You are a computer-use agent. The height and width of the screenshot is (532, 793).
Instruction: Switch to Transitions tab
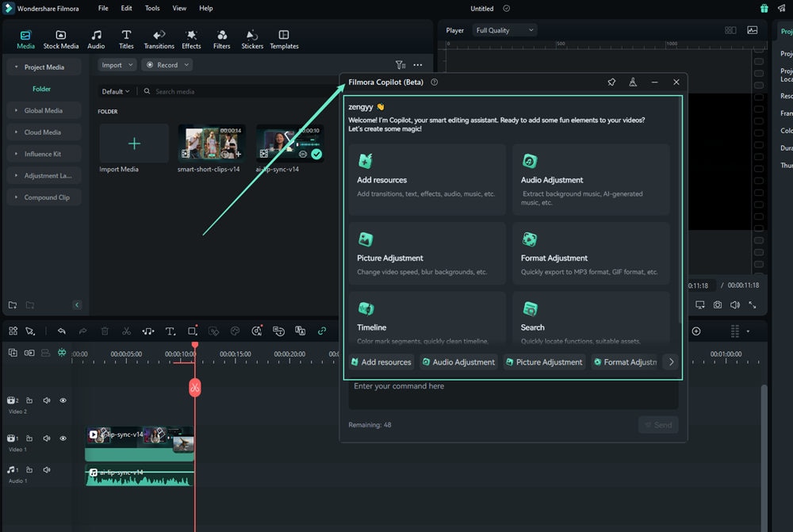tap(159, 40)
